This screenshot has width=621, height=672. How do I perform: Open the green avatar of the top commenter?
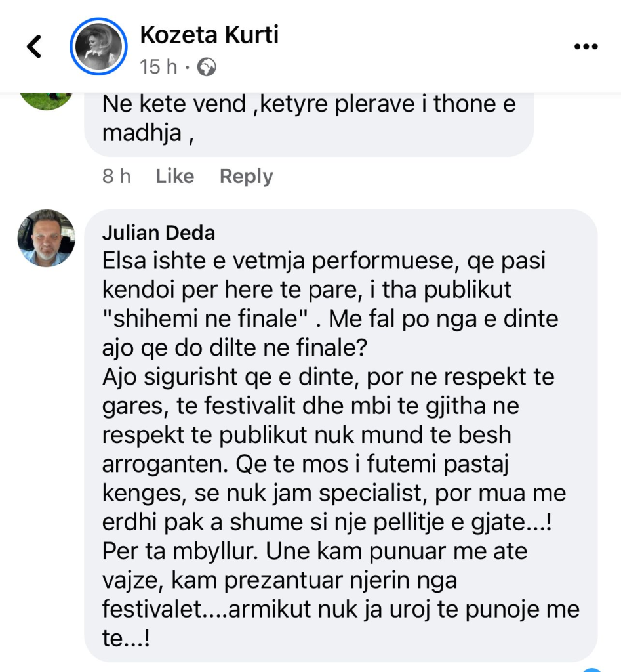tap(45, 100)
